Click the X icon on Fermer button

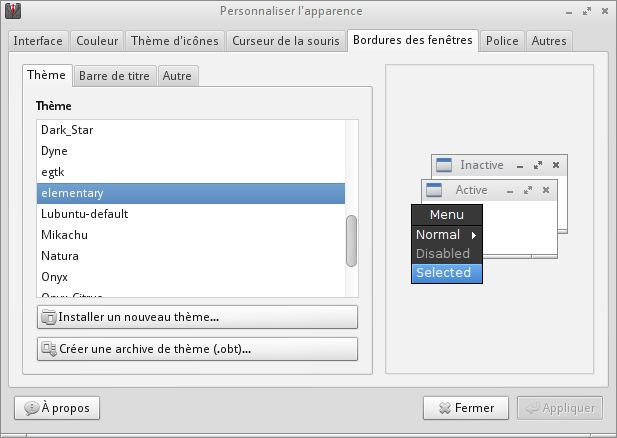[x=445, y=408]
